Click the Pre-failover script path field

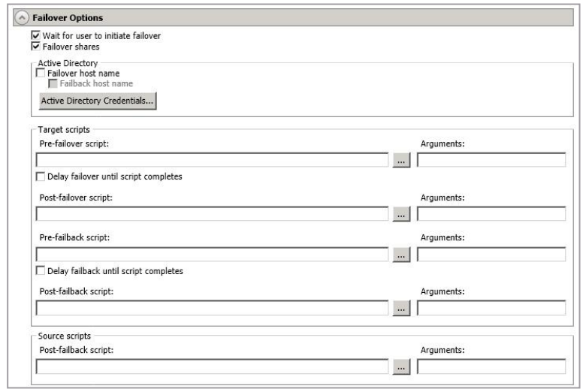pyautogui.click(x=213, y=160)
